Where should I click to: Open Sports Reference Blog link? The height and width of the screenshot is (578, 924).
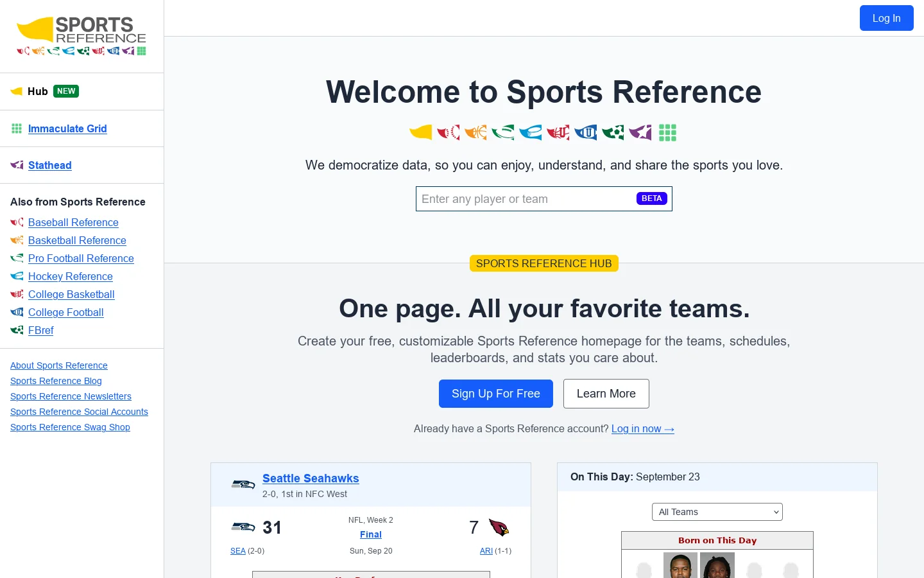coord(56,381)
